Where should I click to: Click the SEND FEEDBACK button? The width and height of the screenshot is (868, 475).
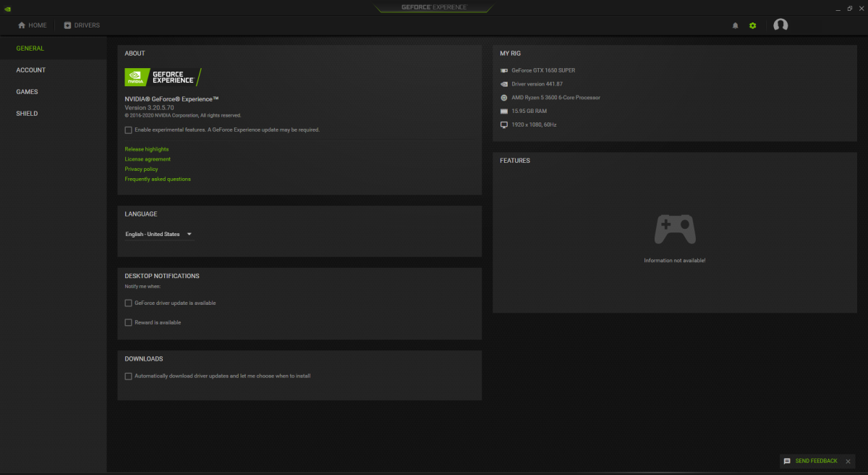click(x=817, y=461)
